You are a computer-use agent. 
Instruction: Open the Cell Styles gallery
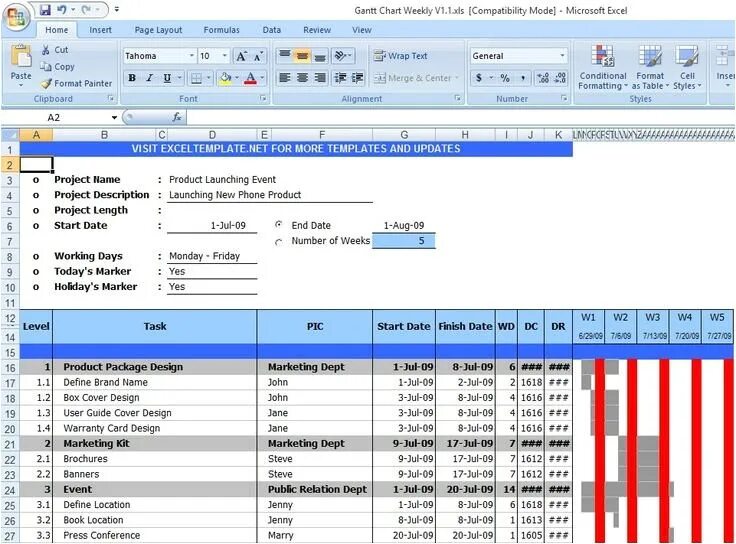[687, 68]
